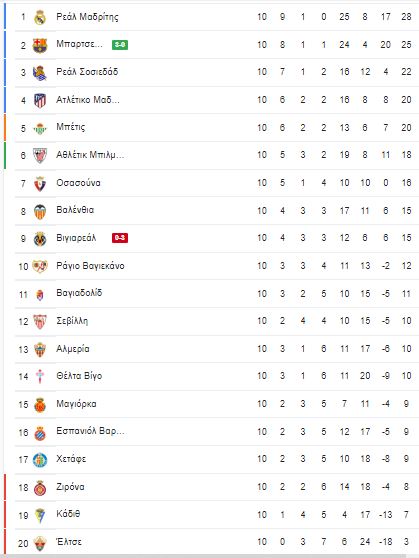Select the Ράγιο Βαγιεκάνο team name
419x558 pixels.
click(x=90, y=266)
